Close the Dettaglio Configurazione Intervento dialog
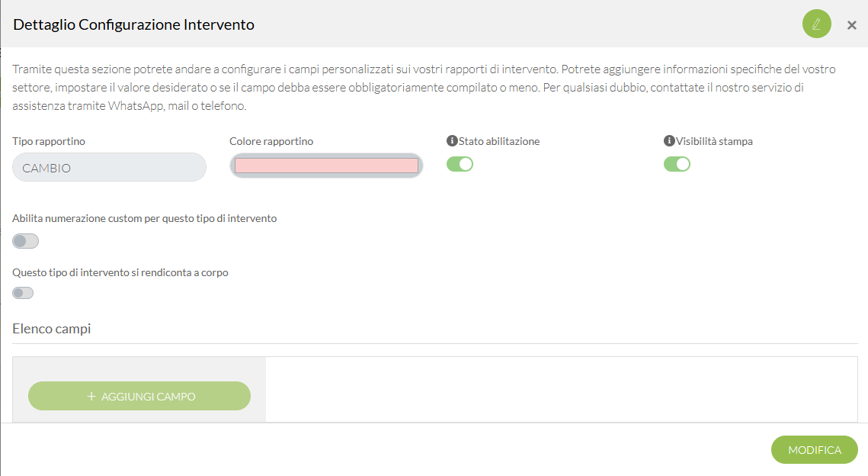 851,25
